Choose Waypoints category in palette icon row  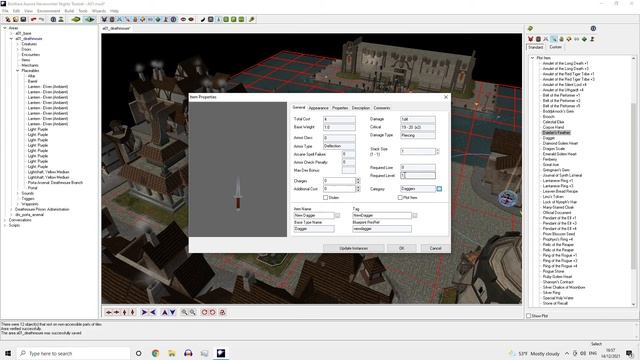[592, 39]
